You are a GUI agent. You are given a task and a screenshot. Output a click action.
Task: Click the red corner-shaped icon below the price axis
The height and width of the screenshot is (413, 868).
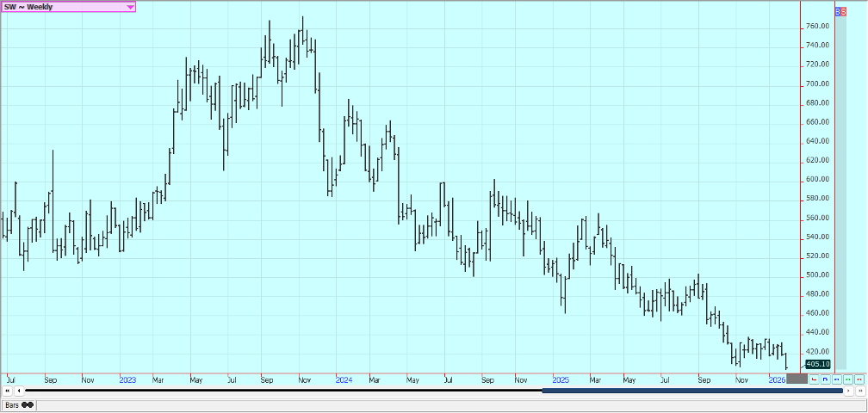(814, 379)
